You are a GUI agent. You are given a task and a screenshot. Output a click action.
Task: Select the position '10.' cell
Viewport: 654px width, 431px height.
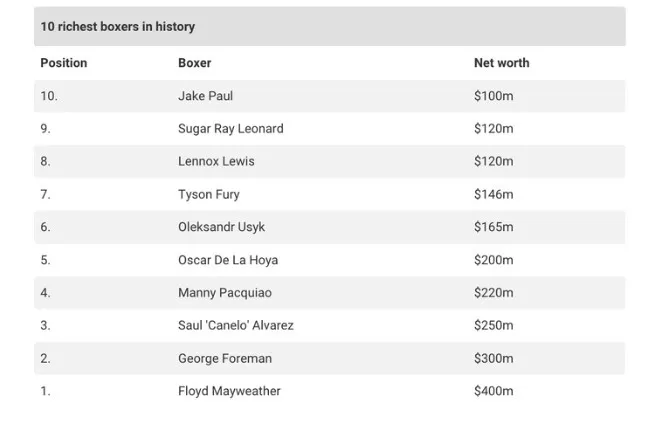coord(49,96)
